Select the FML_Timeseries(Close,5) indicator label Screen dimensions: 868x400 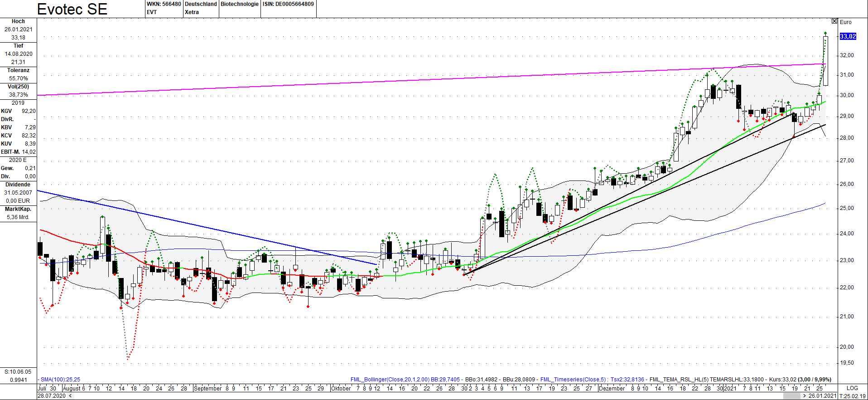point(573,380)
